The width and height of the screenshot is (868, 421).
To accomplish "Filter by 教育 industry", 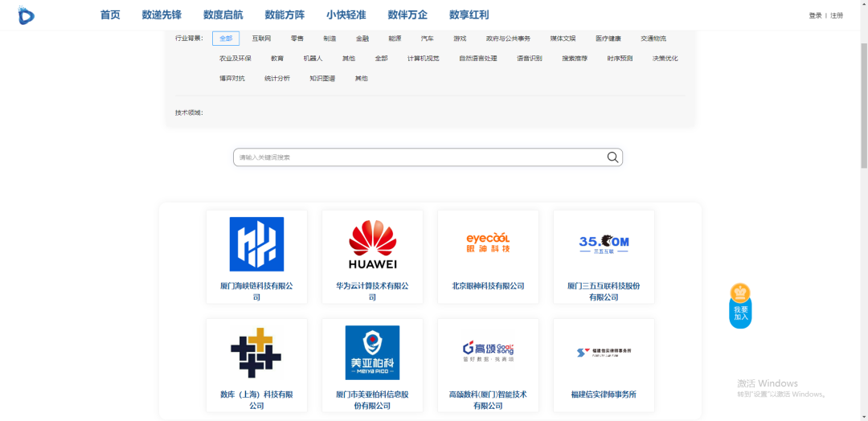I will tap(277, 58).
